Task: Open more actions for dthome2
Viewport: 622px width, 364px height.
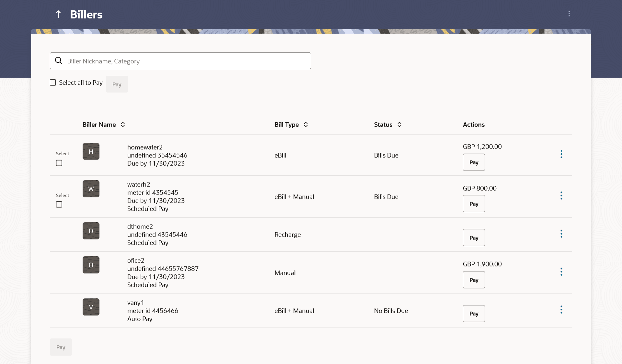Action: pyautogui.click(x=561, y=234)
